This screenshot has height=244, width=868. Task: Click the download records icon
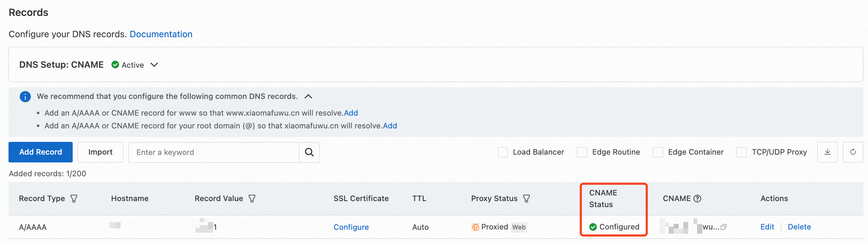point(827,152)
